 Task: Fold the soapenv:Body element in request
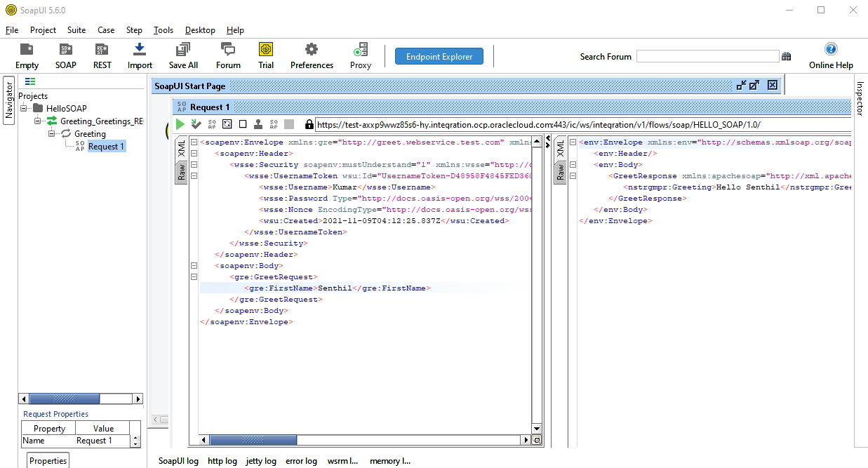point(194,266)
